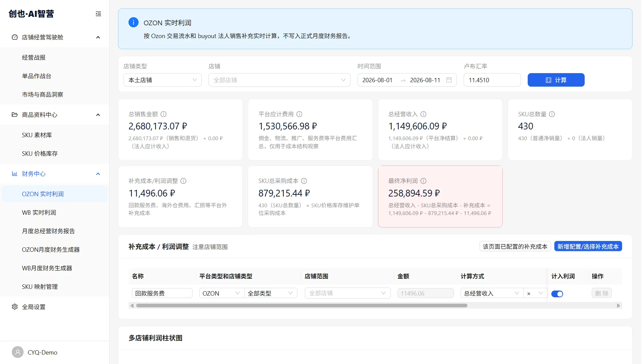Click the info icon beside 最终净利润
The image size is (642, 364).
pos(424,181)
